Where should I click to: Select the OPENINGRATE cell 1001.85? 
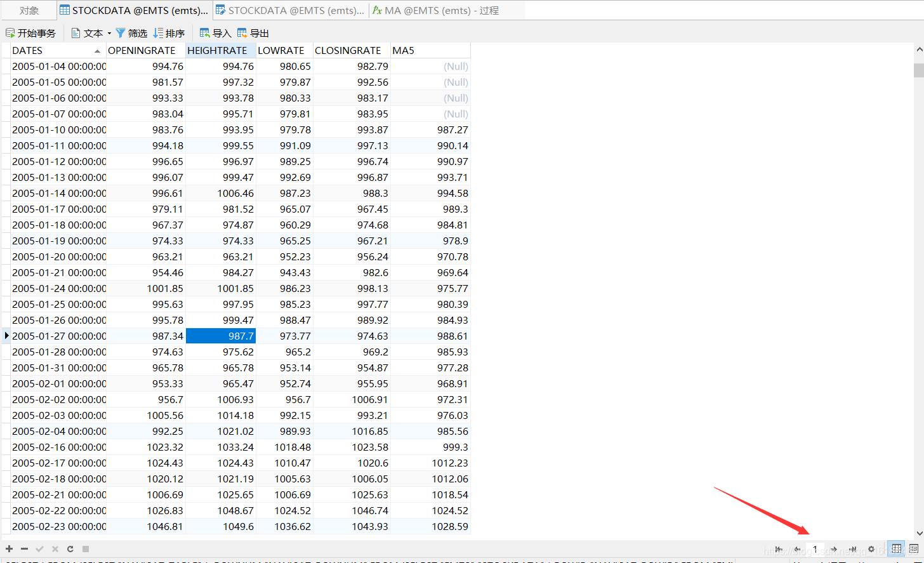coord(146,288)
